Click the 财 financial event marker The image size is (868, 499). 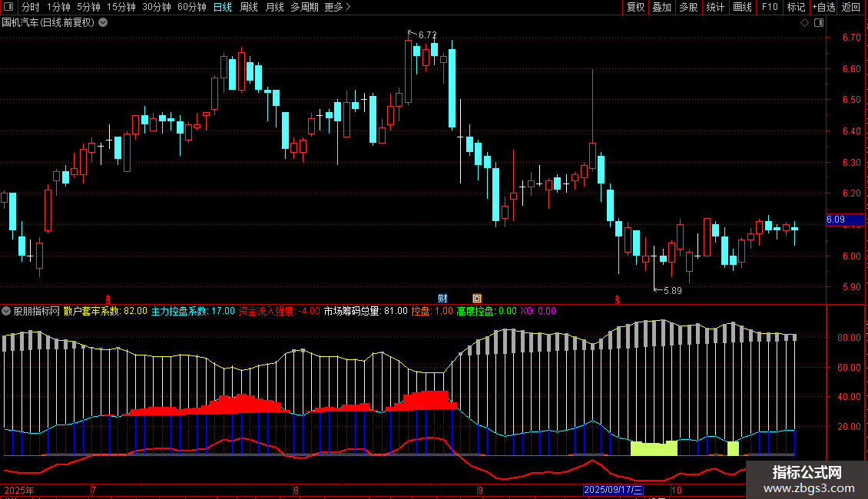(443, 299)
